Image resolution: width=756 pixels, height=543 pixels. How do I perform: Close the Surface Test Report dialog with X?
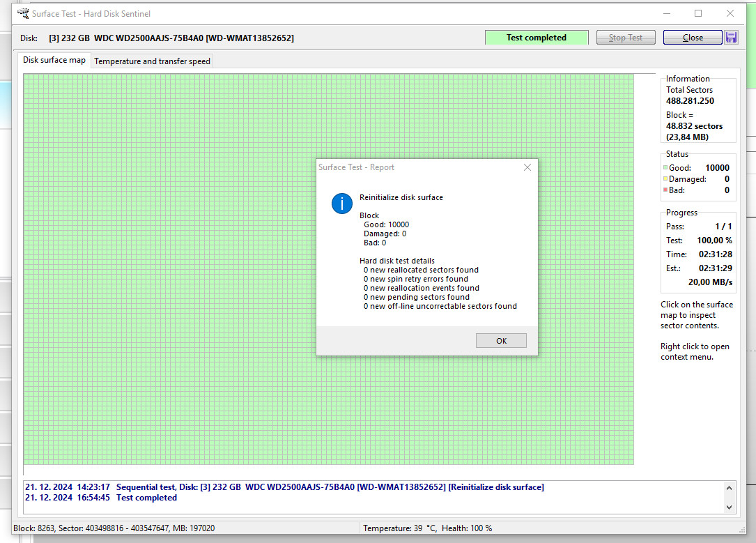coord(527,167)
